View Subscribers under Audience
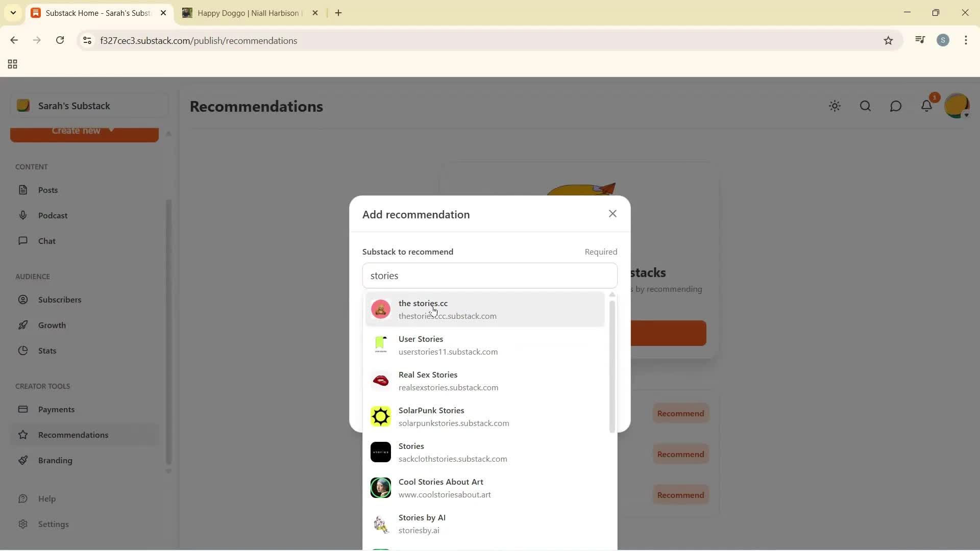Viewport: 980px width, 551px height. point(60,299)
